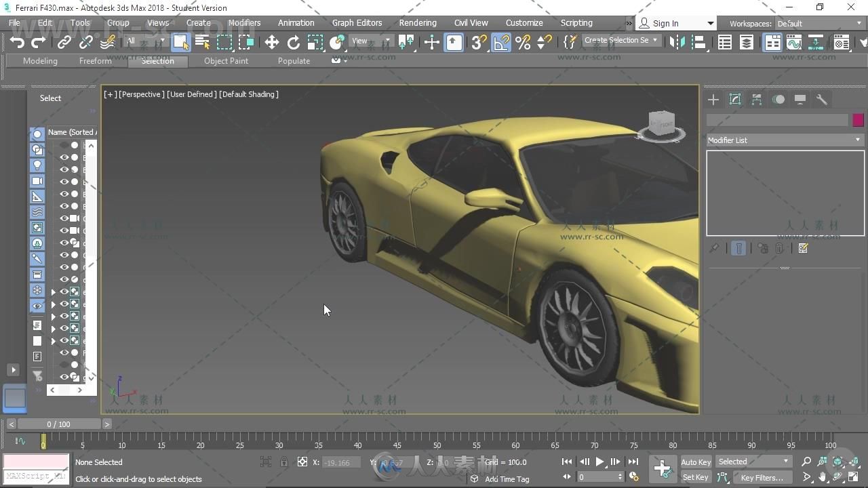Screen dimensions: 868x488
Task: Click the Perspective viewport label
Action: pyautogui.click(x=141, y=94)
